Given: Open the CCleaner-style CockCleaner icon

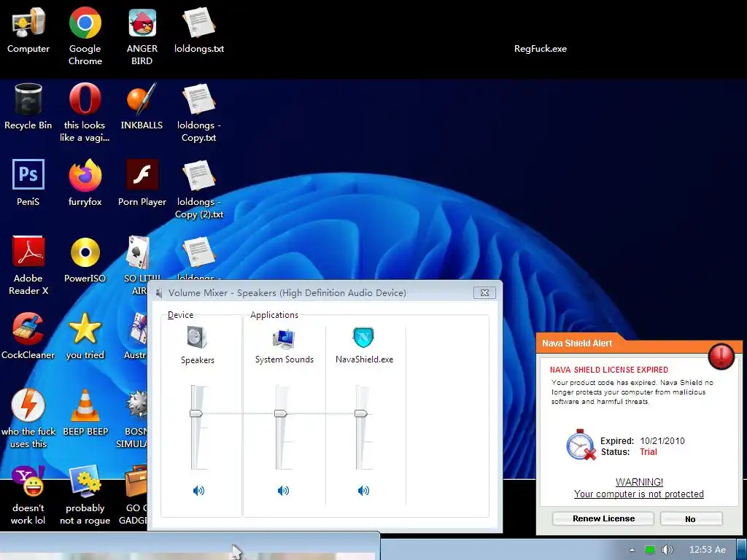Looking at the screenshot, I should (x=28, y=328).
